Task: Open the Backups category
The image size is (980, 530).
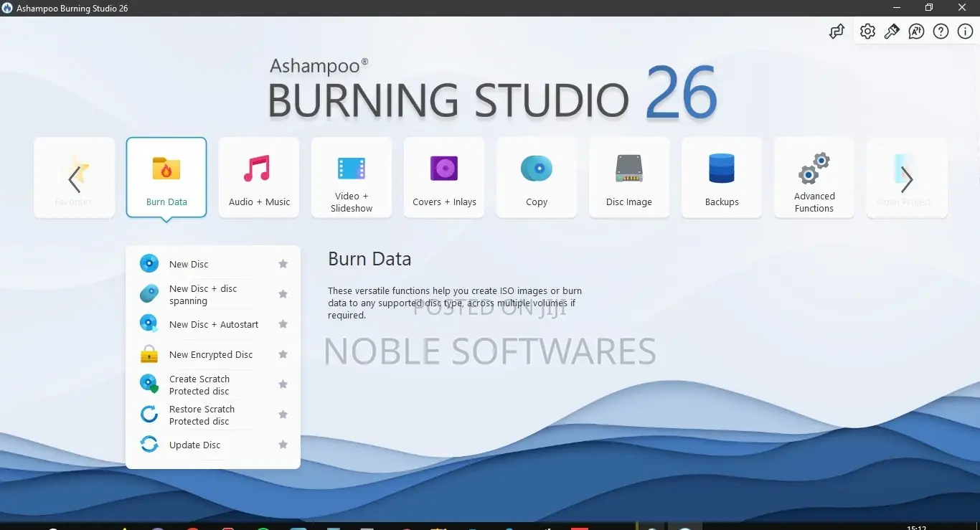Action: [722, 177]
